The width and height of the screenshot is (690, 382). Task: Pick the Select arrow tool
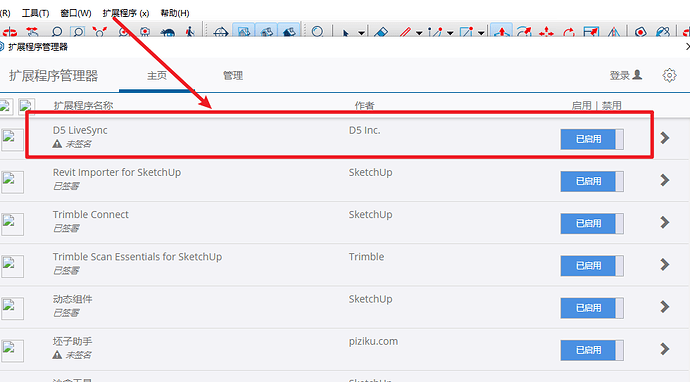(x=345, y=33)
